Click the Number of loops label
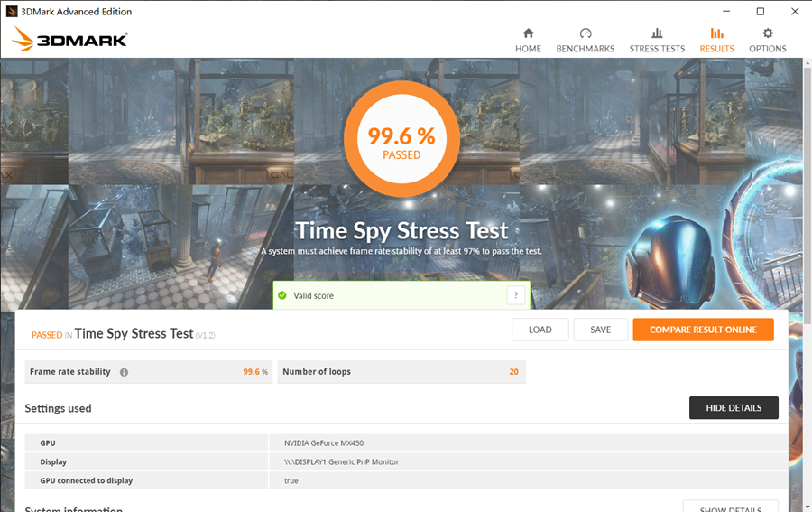The image size is (812, 512). pos(317,371)
